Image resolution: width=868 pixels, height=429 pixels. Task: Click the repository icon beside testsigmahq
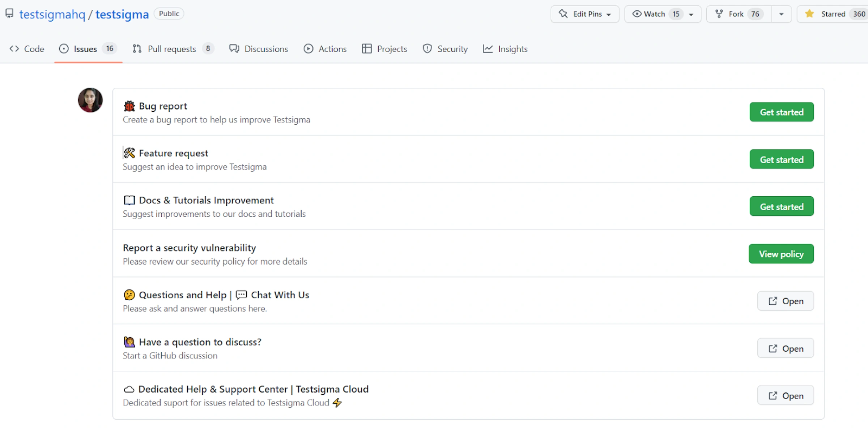pyautogui.click(x=9, y=13)
